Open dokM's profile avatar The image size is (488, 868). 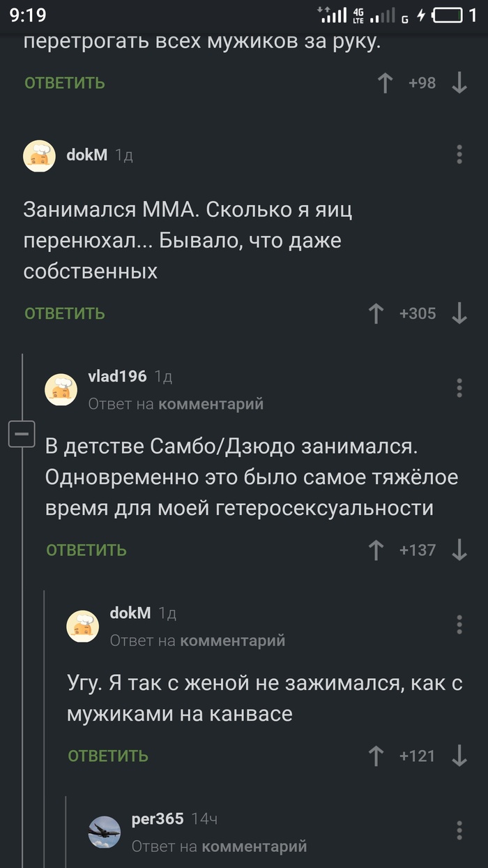(x=39, y=156)
